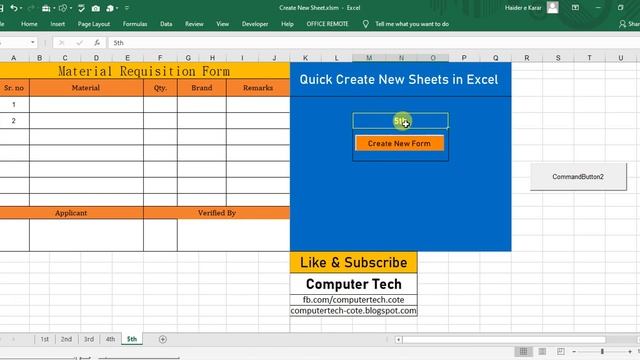The image size is (640, 360).
Task: Open the Insert ribbon tab
Action: click(x=58, y=24)
